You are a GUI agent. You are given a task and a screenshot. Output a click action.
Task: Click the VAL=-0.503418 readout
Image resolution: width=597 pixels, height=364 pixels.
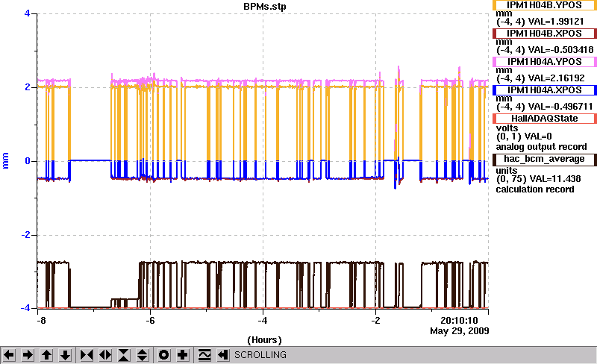click(561, 50)
